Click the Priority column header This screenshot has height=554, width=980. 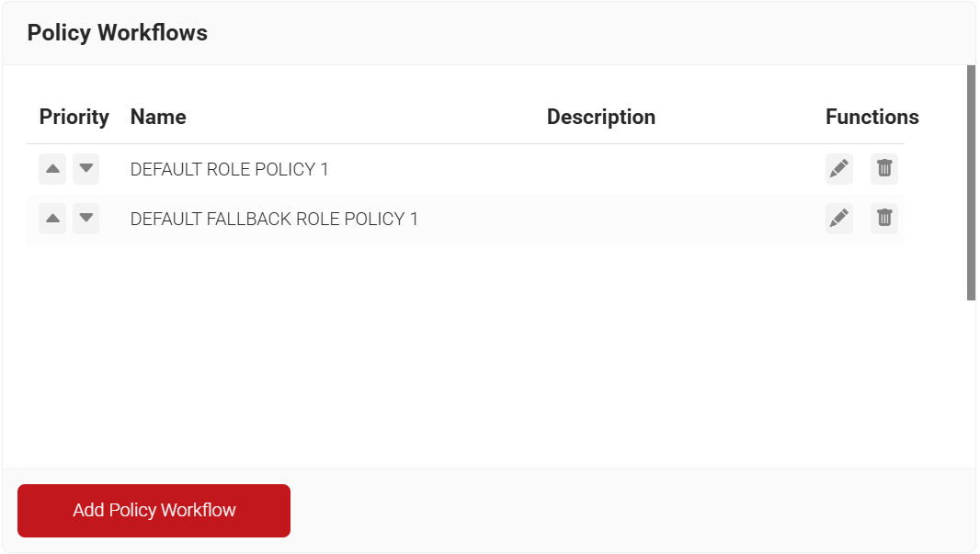click(74, 118)
